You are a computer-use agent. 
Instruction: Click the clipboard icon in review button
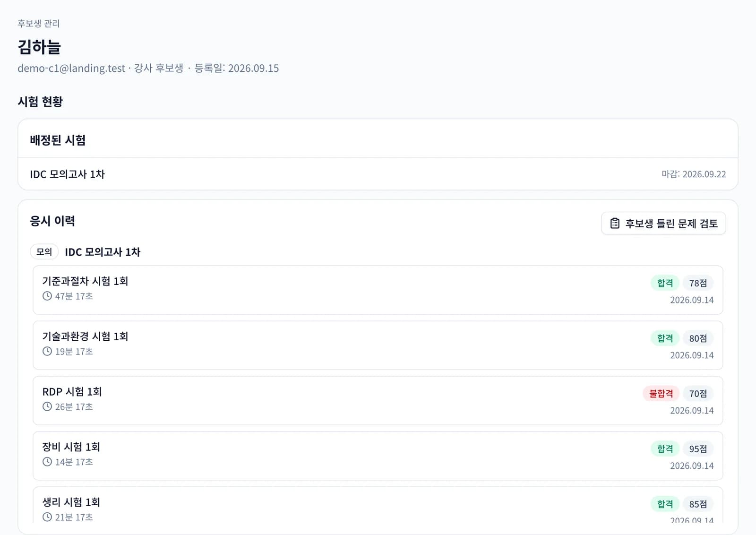tap(615, 223)
